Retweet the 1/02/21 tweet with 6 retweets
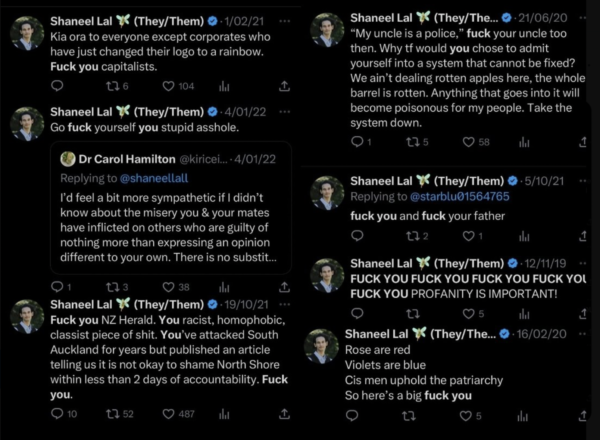The height and width of the screenshot is (440, 600). [114, 87]
